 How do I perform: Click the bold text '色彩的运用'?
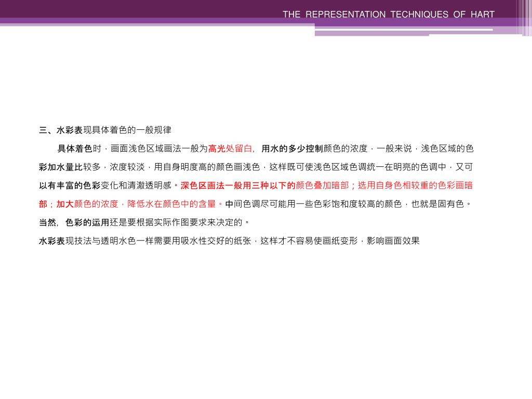tap(87, 222)
